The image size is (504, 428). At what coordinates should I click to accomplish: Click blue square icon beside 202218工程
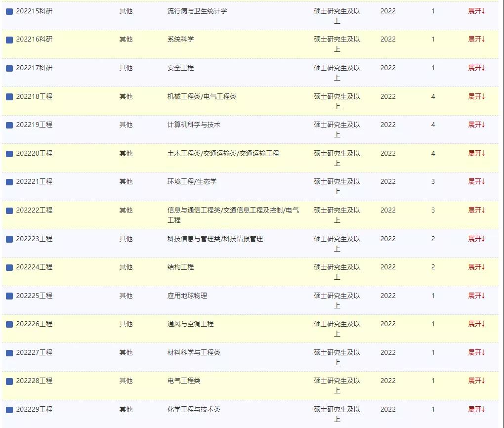[x=9, y=97]
